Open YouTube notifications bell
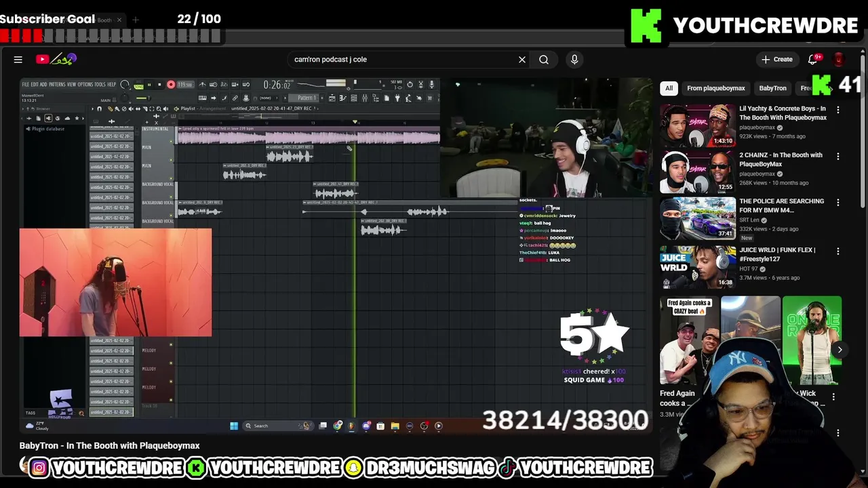868x488 pixels. coord(814,60)
